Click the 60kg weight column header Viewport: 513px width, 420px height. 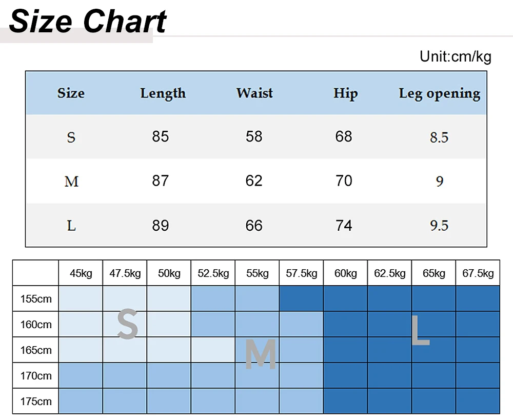click(345, 273)
